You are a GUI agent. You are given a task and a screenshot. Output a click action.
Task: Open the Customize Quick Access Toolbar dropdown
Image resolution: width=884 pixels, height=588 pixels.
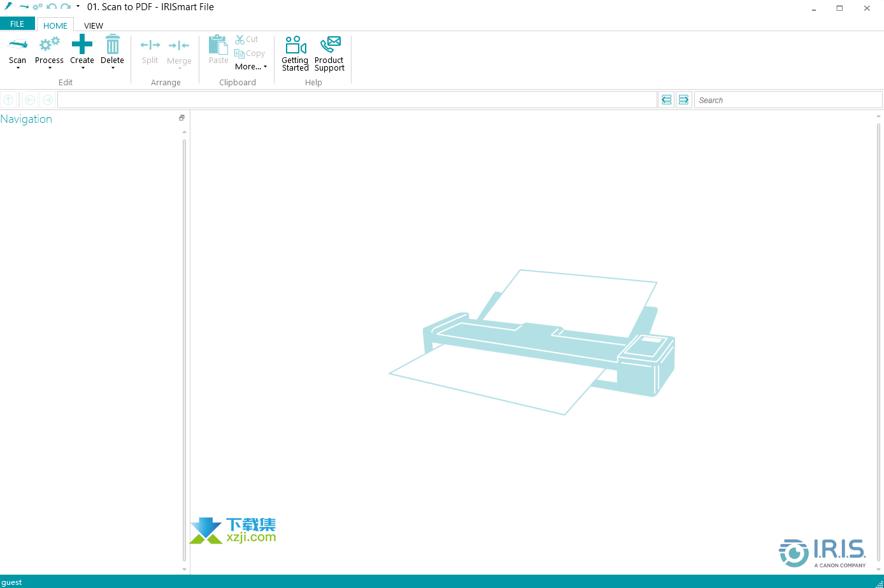click(78, 6)
